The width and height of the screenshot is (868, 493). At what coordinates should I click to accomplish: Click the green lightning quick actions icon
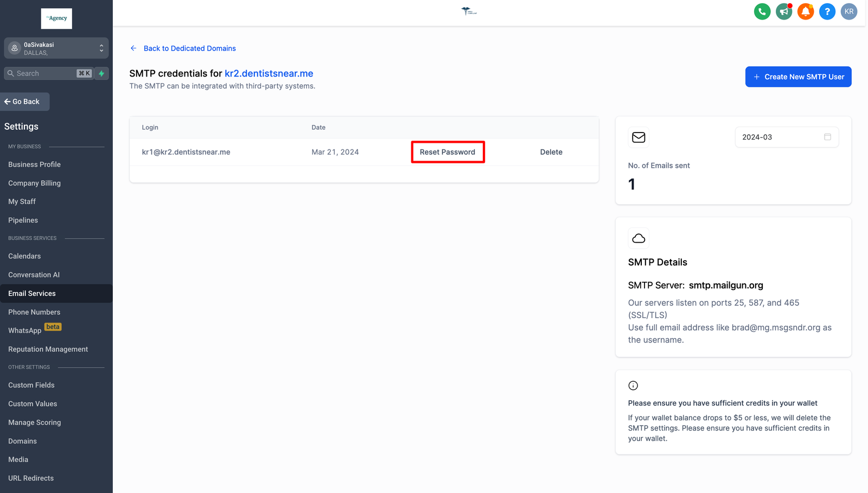pyautogui.click(x=101, y=73)
